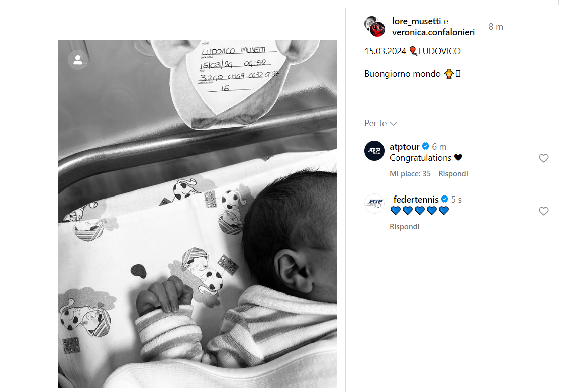Click the tagged people icon on photo
This screenshot has width=575, height=392.
[x=78, y=60]
